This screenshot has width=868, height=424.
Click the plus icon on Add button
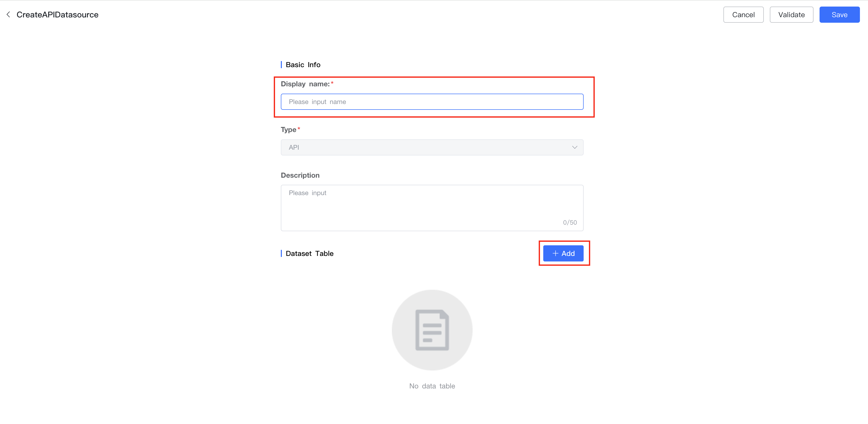555,253
